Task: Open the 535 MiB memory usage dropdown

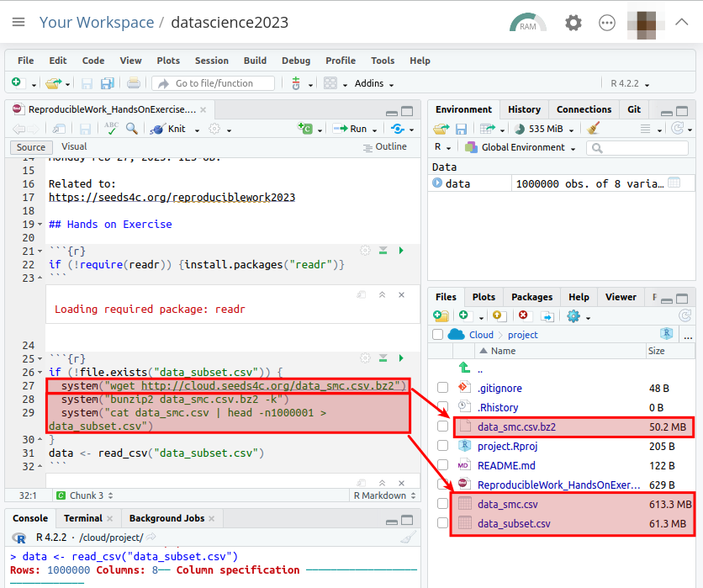Action: point(544,130)
